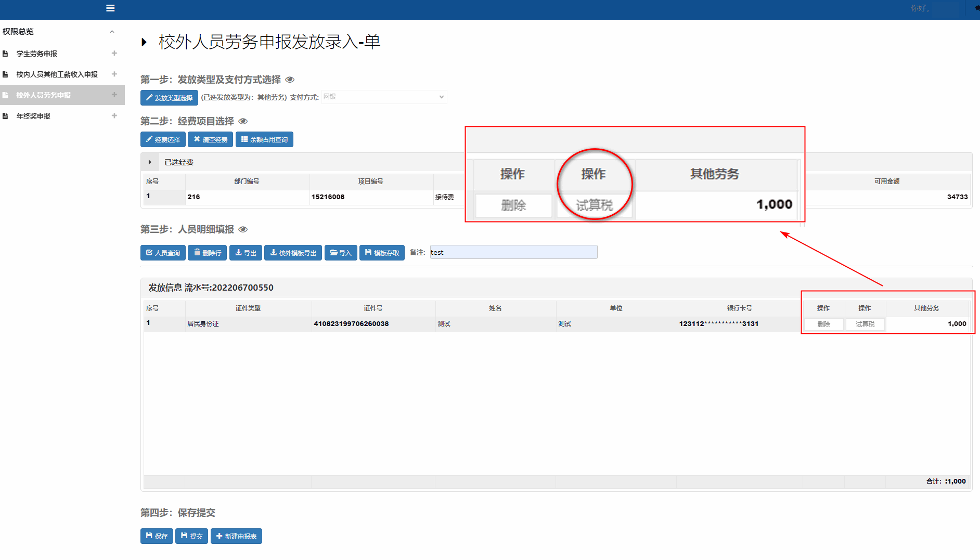Screen dimensions: 980x560
Task: Toggle eye icon beside 第二步 heading
Action: click(x=243, y=121)
